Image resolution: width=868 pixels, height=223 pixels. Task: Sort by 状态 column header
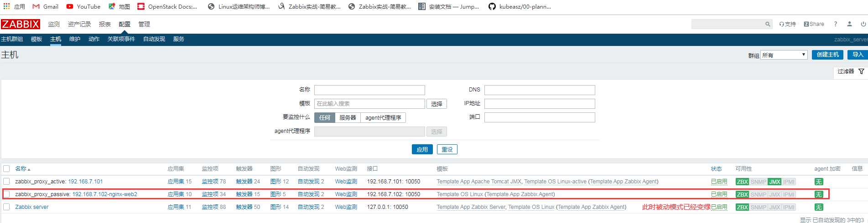pyautogui.click(x=716, y=168)
